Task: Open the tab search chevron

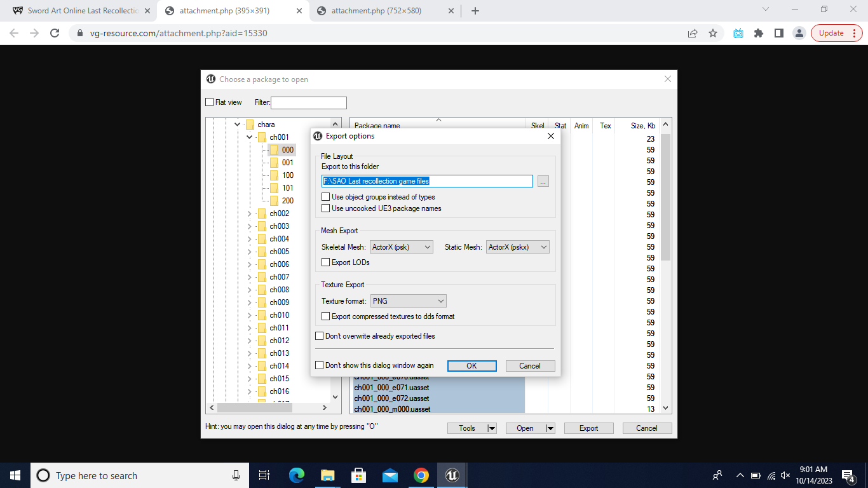Action: click(x=765, y=10)
